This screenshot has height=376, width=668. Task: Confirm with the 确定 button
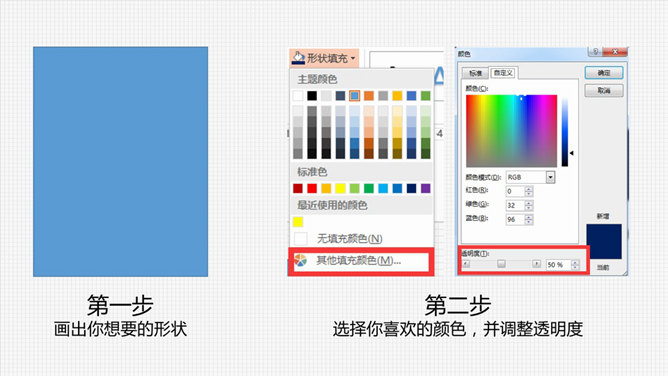click(604, 73)
